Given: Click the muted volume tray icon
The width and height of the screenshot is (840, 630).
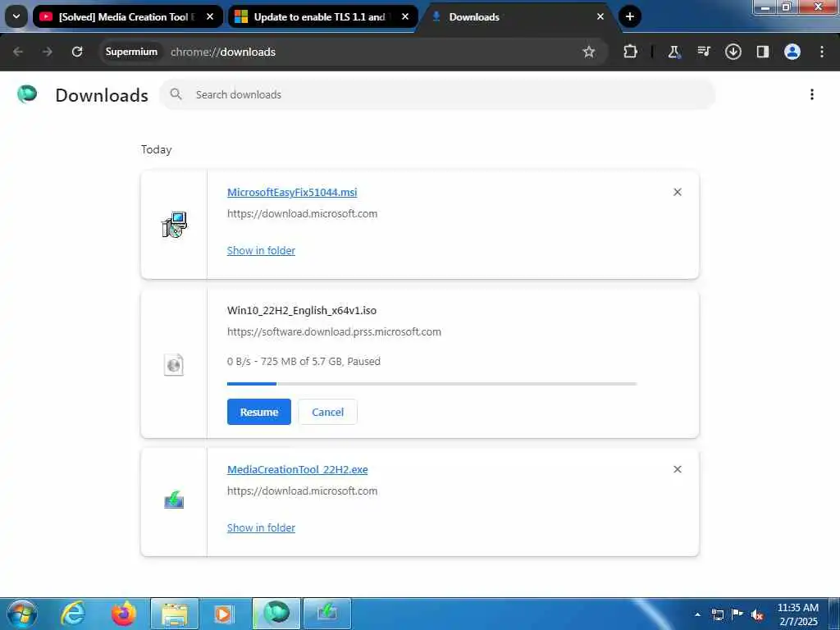Looking at the screenshot, I should pos(757,614).
